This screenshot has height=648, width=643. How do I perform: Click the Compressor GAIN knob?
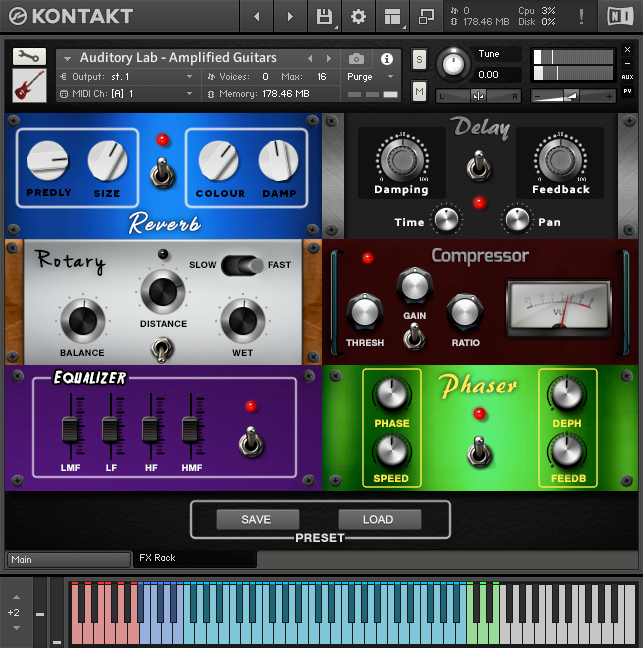[x=414, y=287]
